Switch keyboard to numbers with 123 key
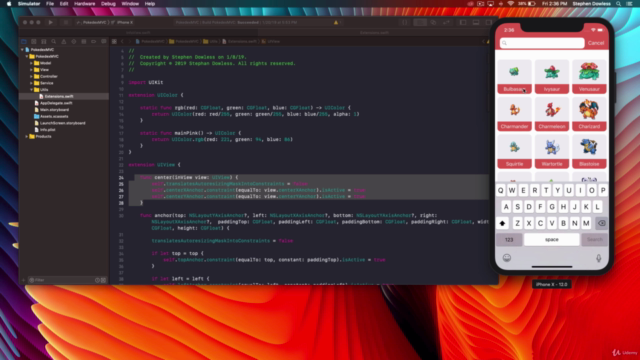640x360 pixels. coord(509,240)
